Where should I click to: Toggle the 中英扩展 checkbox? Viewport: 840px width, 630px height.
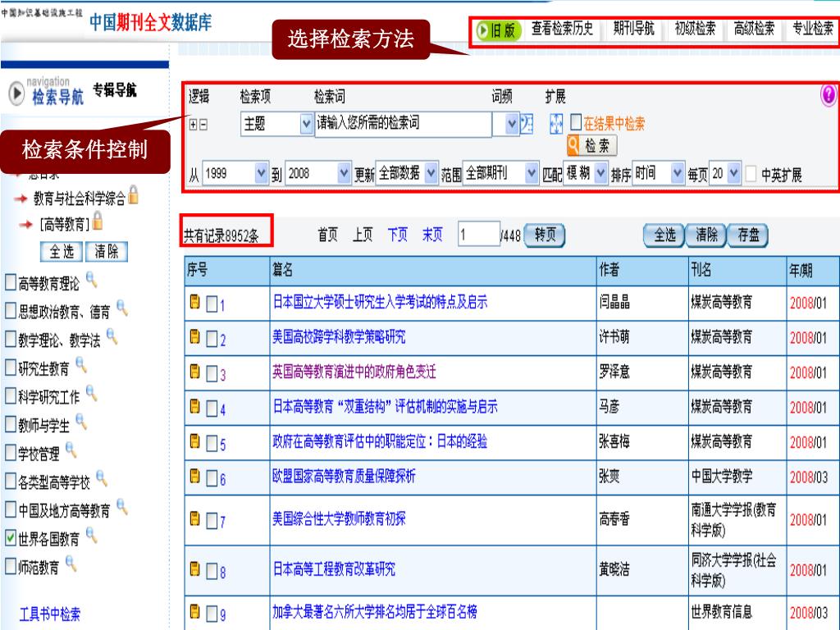pos(751,174)
